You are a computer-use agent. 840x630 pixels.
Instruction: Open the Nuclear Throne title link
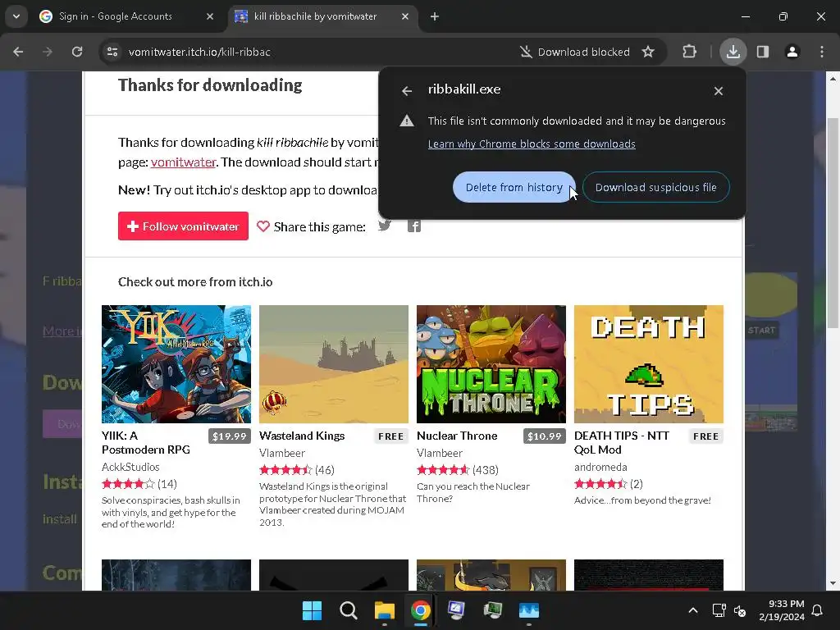pyautogui.click(x=457, y=436)
